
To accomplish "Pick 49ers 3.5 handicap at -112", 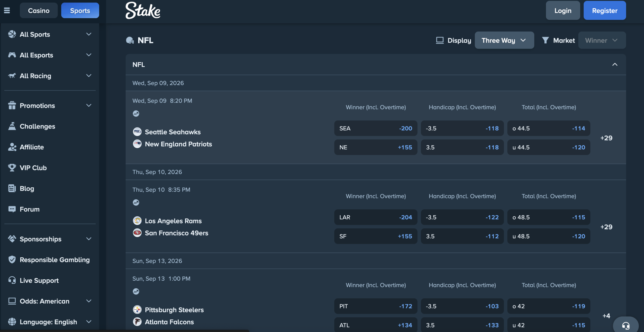I will (x=462, y=236).
